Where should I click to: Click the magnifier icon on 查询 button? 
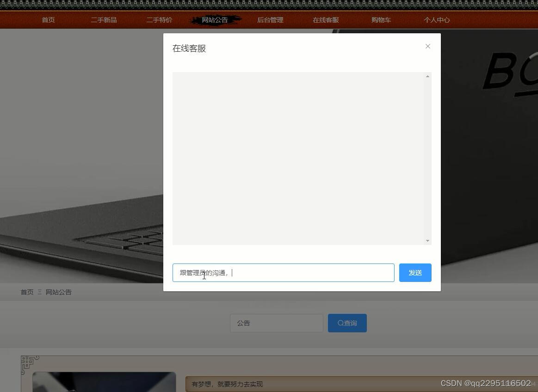coord(340,323)
